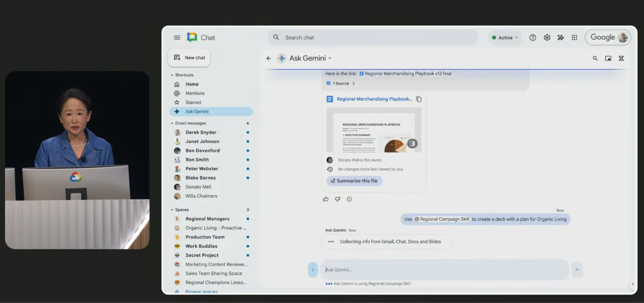Expand the Ask Gemini title dropdown

330,58
